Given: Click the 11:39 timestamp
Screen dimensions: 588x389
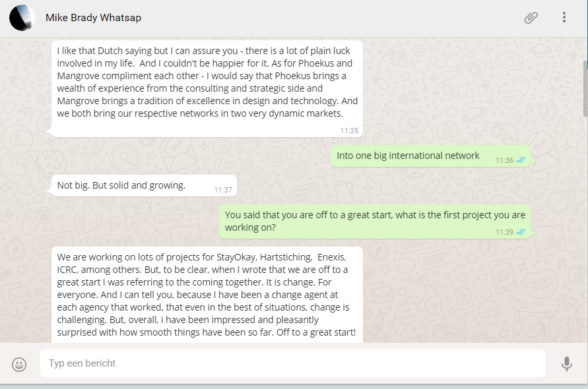Looking at the screenshot, I should coord(504,232).
